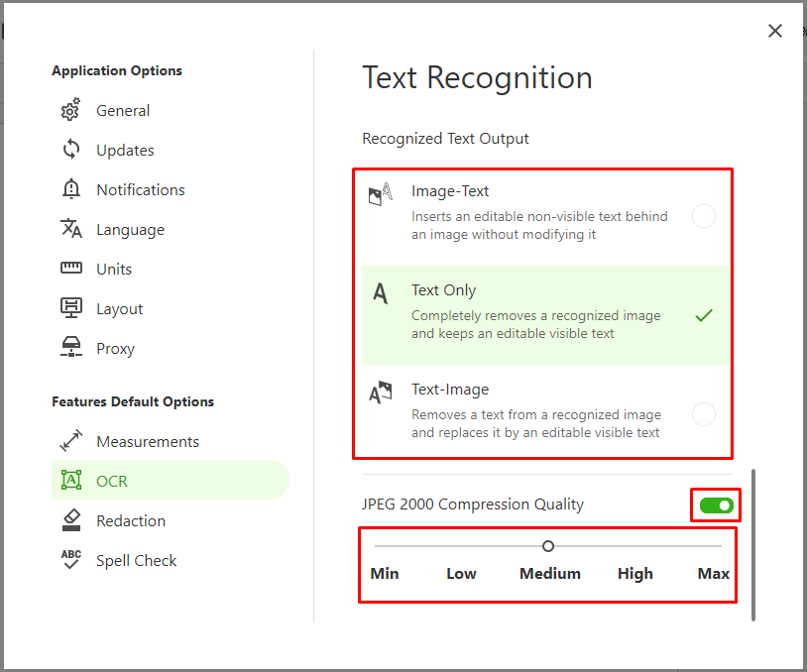This screenshot has height=672, width=807.
Task: Set compression quality to Low
Action: point(461,546)
